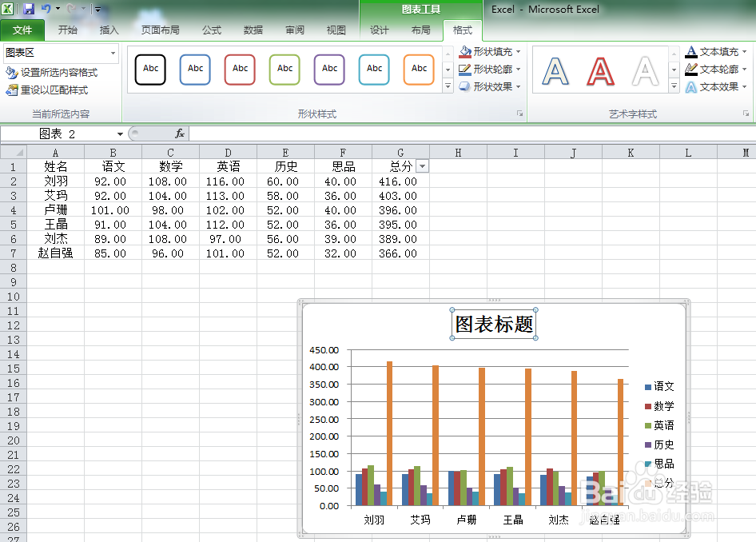
Task: Open the 艺术字样式 dialog launcher
Action: (746, 114)
